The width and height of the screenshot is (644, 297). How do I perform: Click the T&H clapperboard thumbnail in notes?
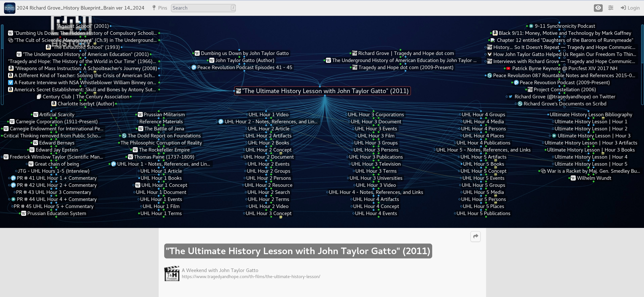172,273
